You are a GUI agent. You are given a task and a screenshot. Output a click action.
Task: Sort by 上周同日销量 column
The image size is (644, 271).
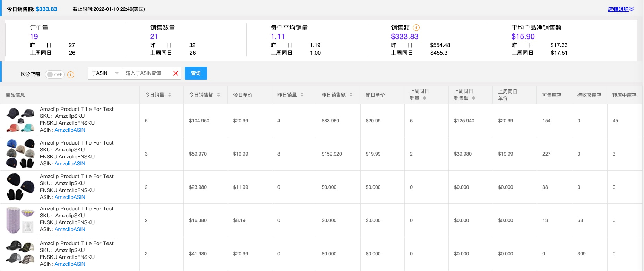coord(424,98)
